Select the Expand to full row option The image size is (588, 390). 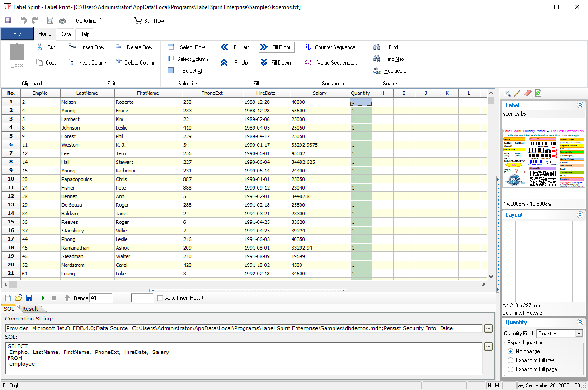511,360
